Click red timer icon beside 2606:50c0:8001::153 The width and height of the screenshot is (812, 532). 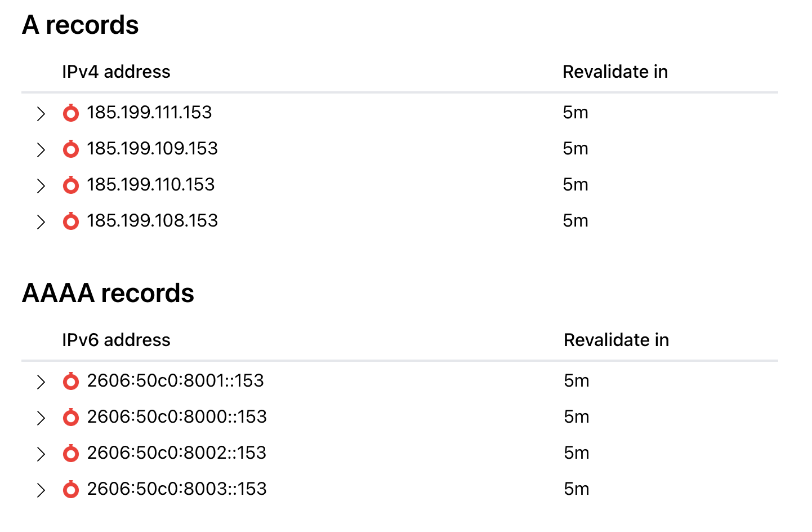coord(71,381)
